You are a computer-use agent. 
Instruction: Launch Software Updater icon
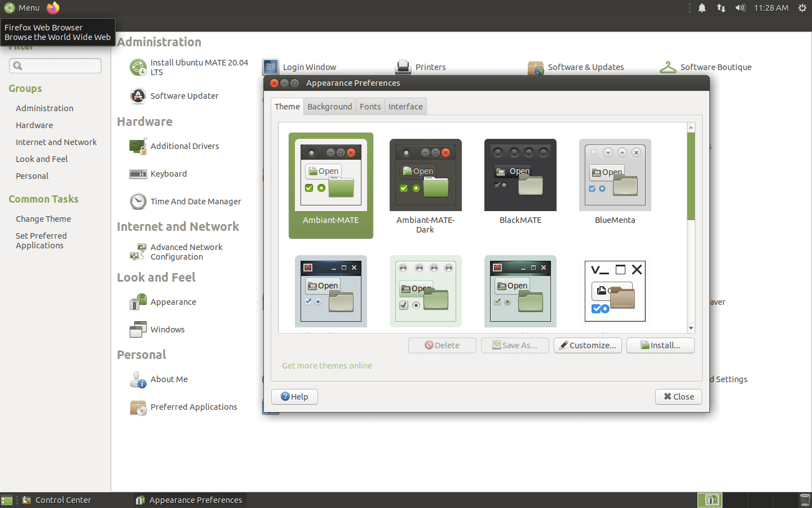coord(138,96)
